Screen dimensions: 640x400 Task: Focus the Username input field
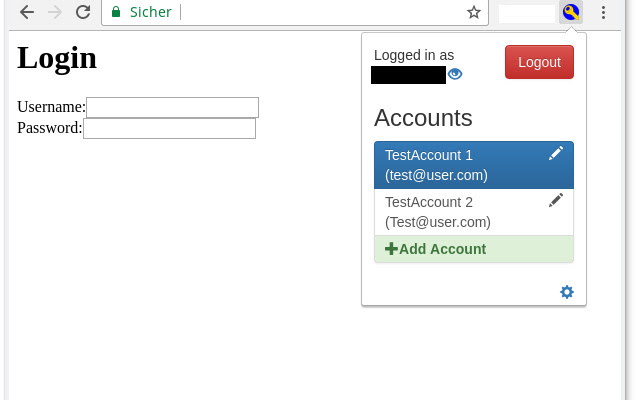[172, 107]
